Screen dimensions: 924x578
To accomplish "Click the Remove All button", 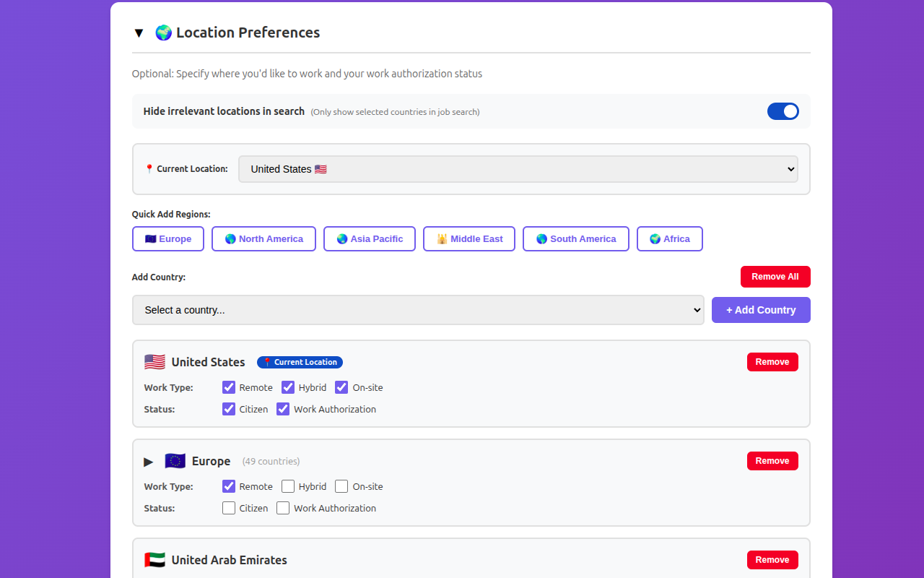I will [775, 276].
